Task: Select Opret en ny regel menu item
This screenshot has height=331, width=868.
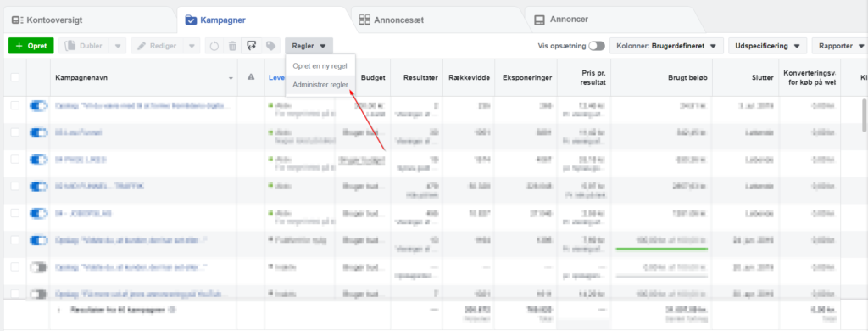Action: [320, 66]
